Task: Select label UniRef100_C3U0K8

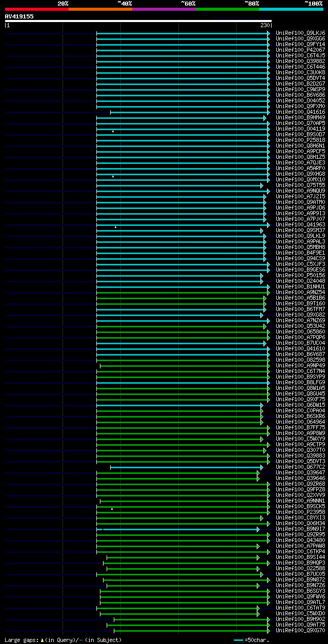Action: 300,73
